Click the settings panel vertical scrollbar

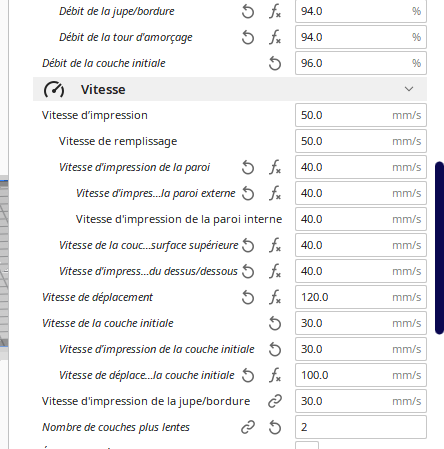pyautogui.click(x=439, y=248)
